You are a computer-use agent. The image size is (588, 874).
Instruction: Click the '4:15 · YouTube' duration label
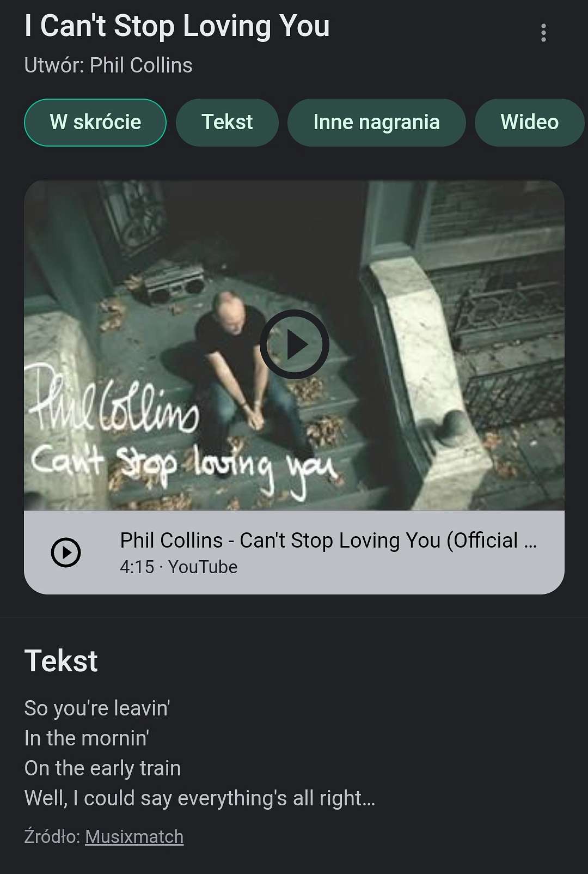click(x=179, y=567)
